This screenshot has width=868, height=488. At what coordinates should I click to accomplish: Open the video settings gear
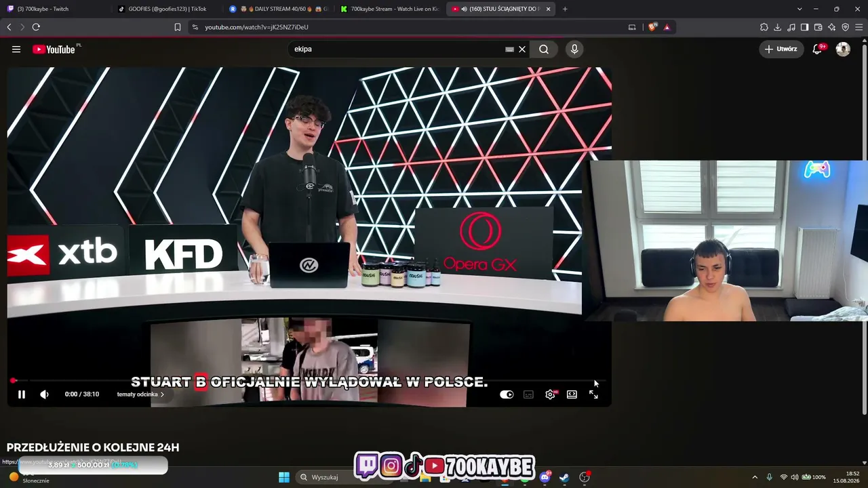[x=550, y=394]
